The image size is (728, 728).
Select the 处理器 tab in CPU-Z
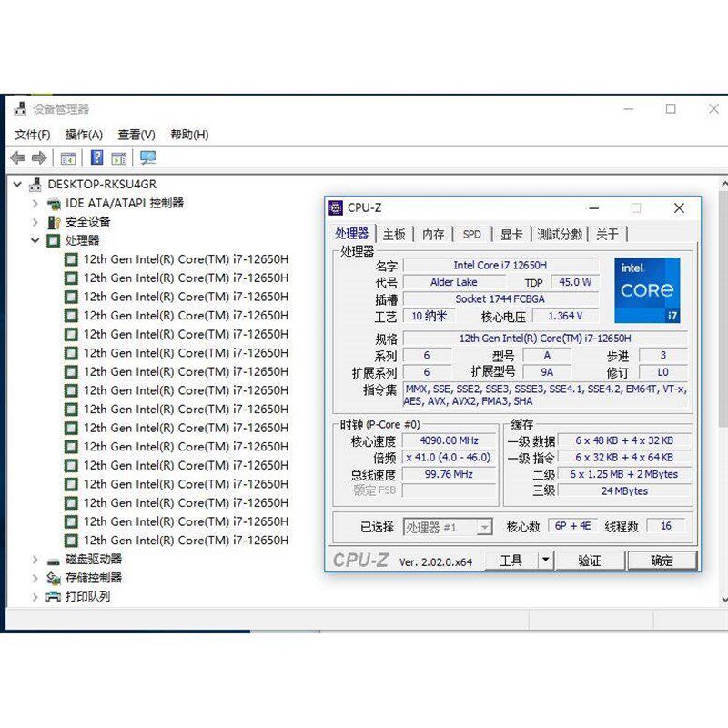click(x=351, y=234)
